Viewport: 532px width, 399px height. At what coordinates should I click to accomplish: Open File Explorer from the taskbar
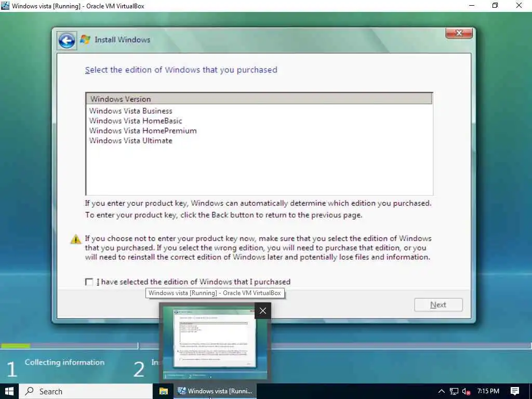[164, 391]
